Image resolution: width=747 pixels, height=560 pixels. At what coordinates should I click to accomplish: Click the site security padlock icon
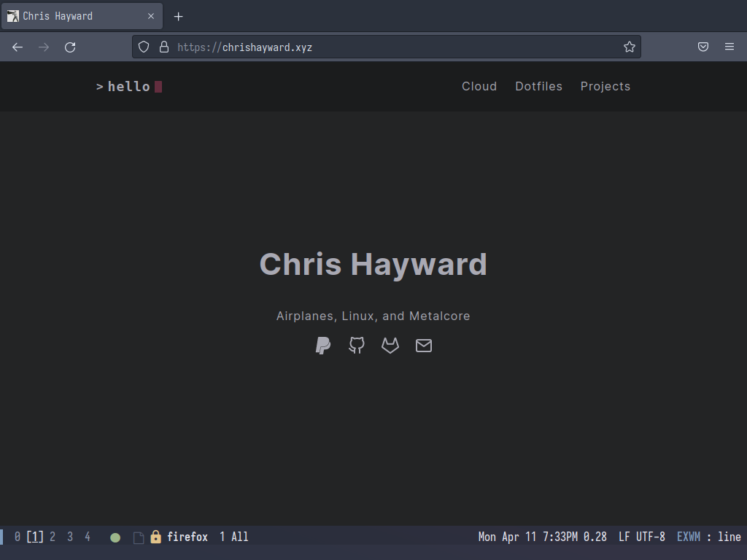pyautogui.click(x=164, y=47)
